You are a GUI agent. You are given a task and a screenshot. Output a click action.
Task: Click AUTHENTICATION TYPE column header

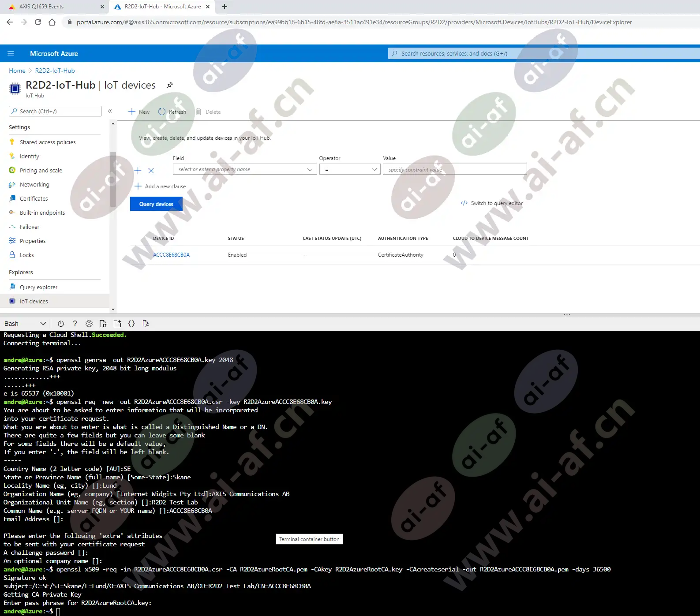pos(403,239)
